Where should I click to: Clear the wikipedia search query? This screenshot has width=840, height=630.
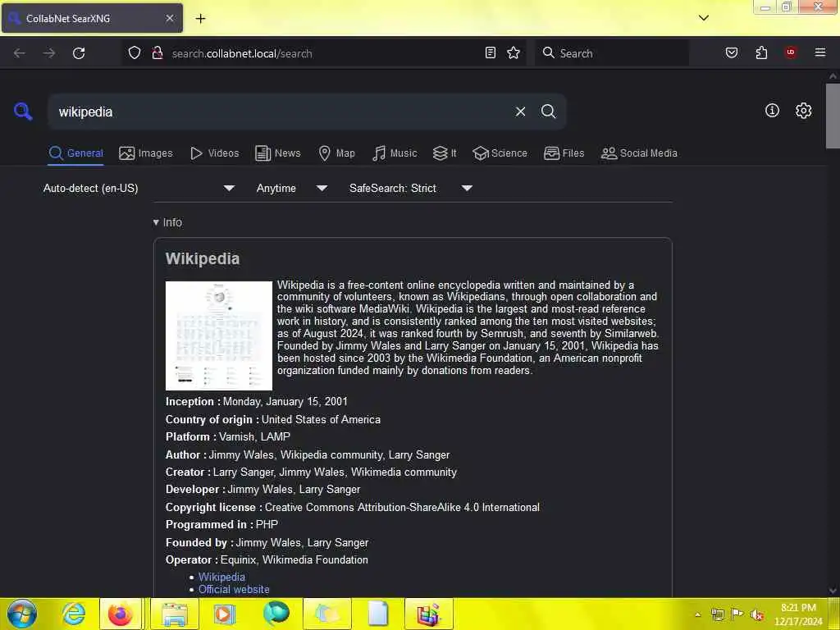[520, 112]
